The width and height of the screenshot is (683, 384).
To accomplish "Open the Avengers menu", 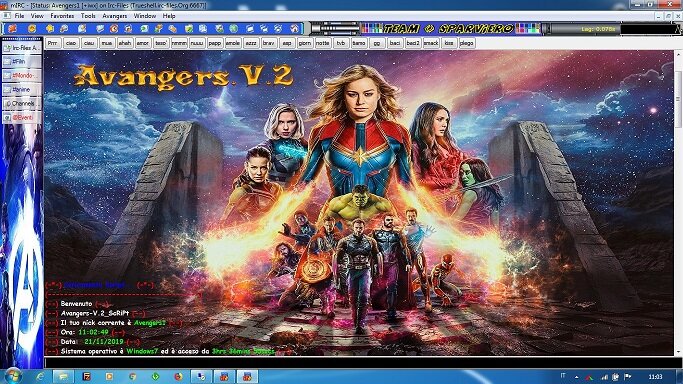I will [x=115, y=16].
